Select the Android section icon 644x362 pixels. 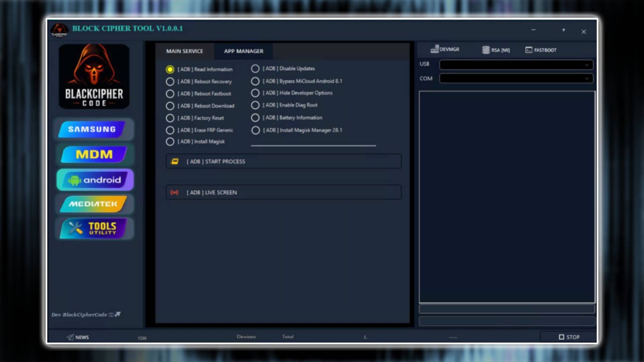tap(94, 180)
